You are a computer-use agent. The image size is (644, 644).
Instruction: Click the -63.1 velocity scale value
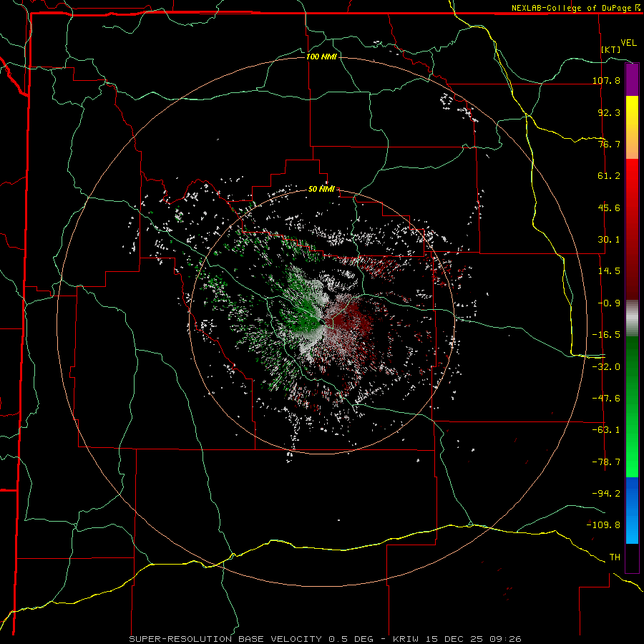click(606, 430)
